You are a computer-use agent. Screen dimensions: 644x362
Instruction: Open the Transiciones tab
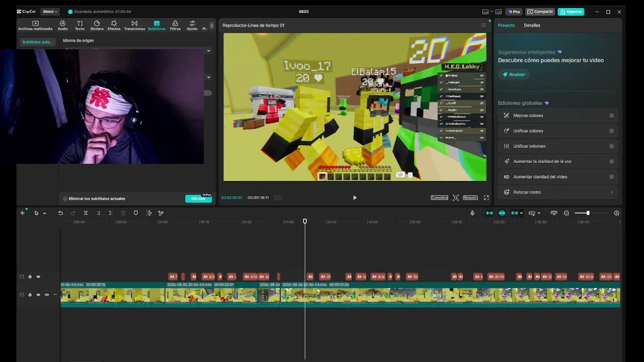tap(134, 26)
